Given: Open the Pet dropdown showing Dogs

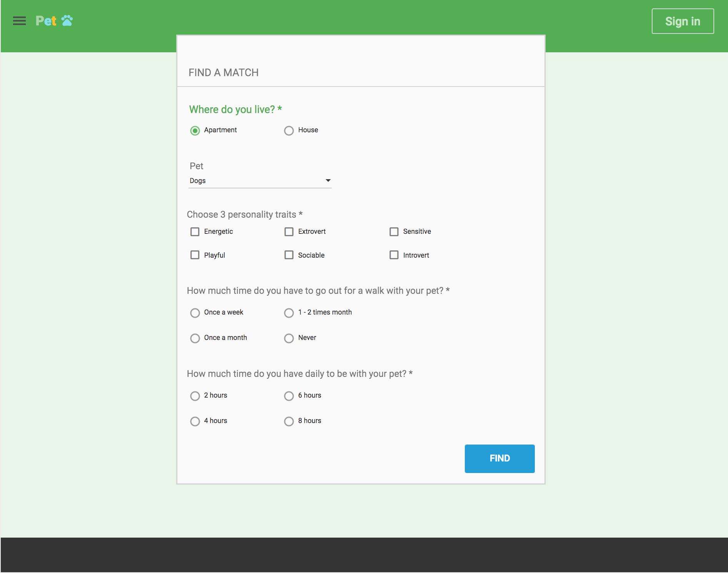Looking at the screenshot, I should click(x=260, y=181).
